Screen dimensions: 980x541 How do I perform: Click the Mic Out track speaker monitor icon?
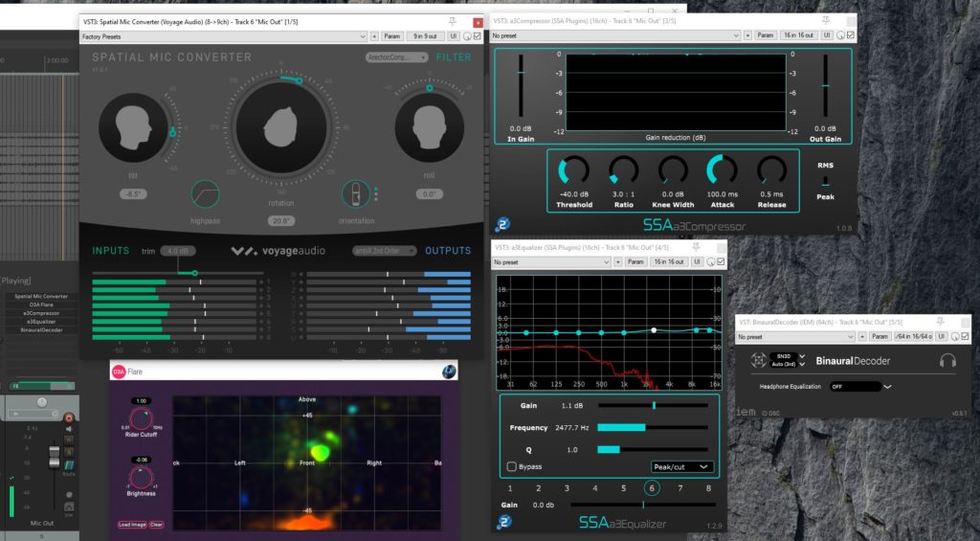pos(69,429)
